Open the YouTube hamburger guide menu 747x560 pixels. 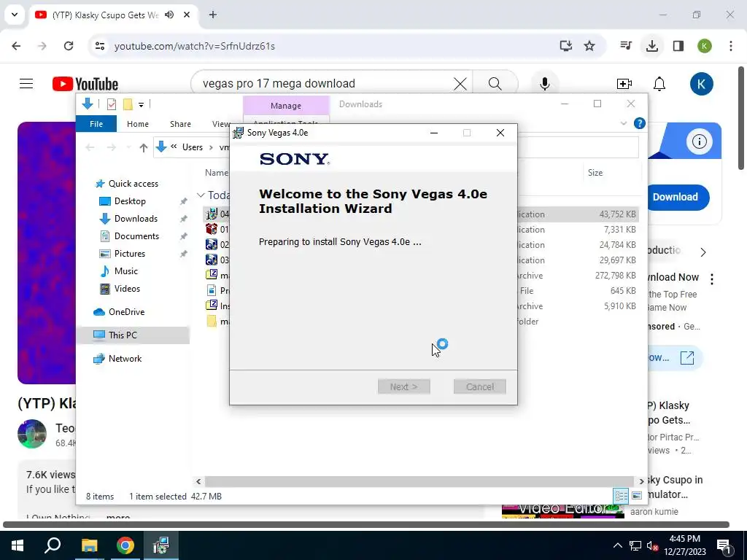click(26, 84)
